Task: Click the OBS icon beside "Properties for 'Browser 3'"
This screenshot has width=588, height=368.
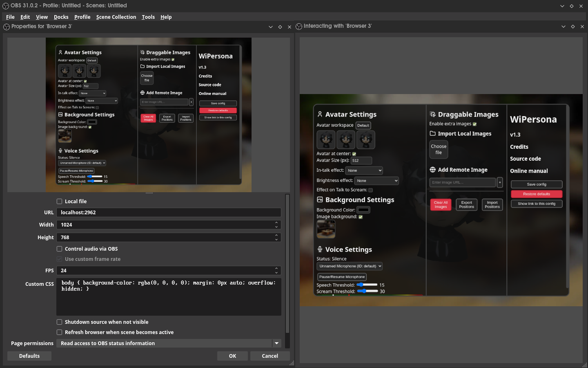Action: [7, 27]
